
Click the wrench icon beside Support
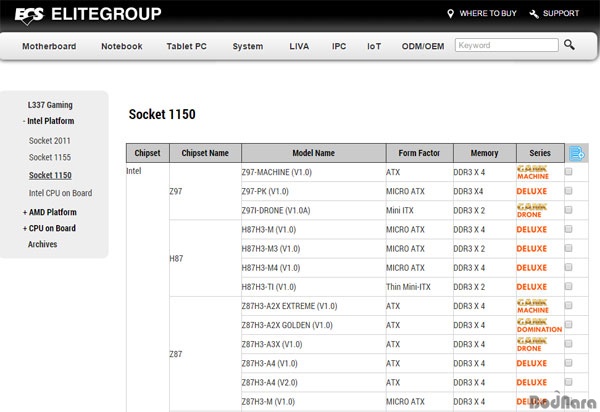coord(534,14)
